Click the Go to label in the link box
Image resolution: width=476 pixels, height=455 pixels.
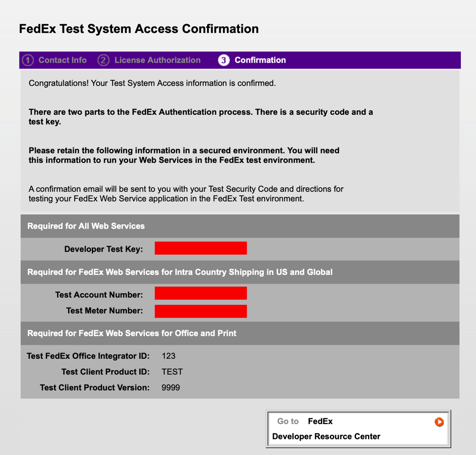tap(287, 421)
